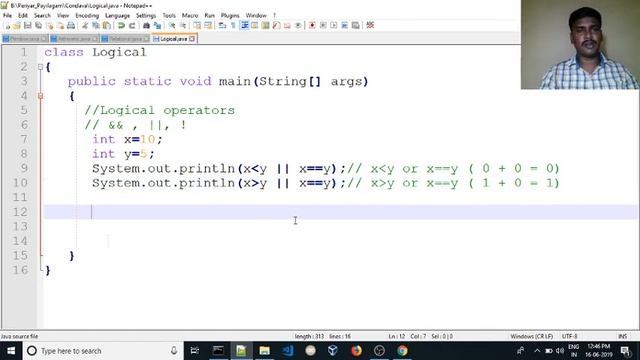This screenshot has width=640, height=360.
Task: Save the recorded macro icon
Action: click(x=356, y=25)
